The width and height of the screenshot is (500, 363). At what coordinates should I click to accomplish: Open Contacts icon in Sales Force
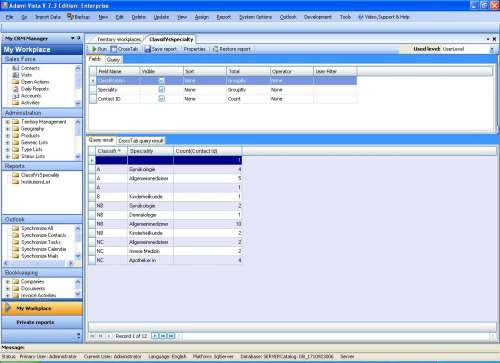pyautogui.click(x=16, y=68)
